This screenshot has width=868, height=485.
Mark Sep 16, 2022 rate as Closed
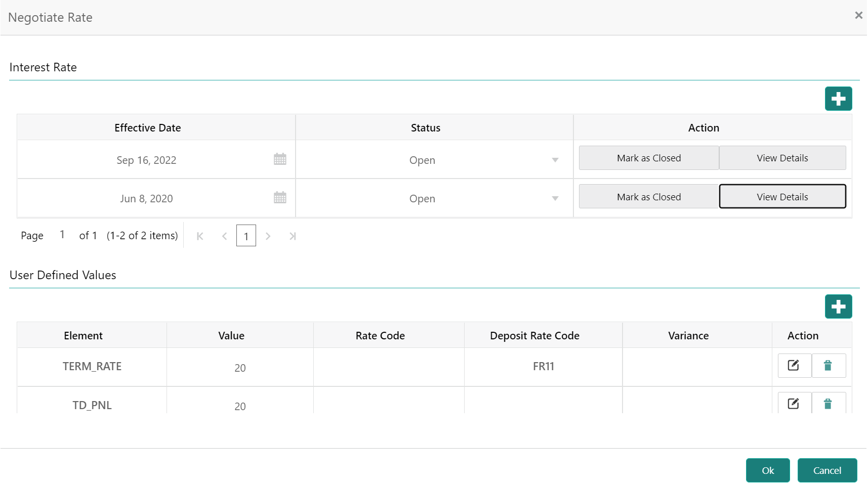click(649, 158)
